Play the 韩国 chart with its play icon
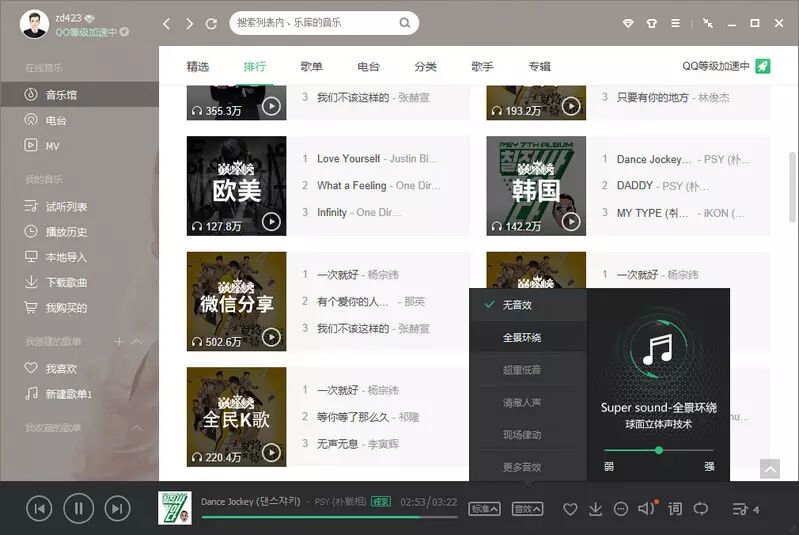This screenshot has width=799, height=535. tap(571, 222)
